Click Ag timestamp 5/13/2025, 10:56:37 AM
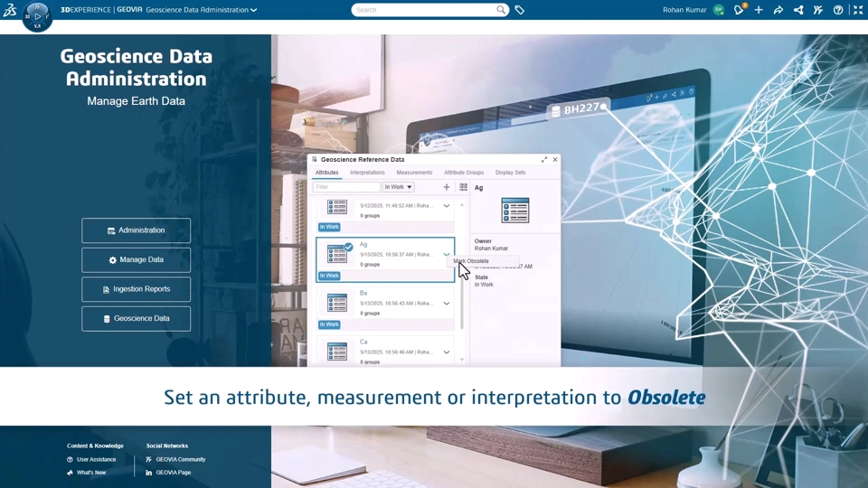 coord(387,255)
